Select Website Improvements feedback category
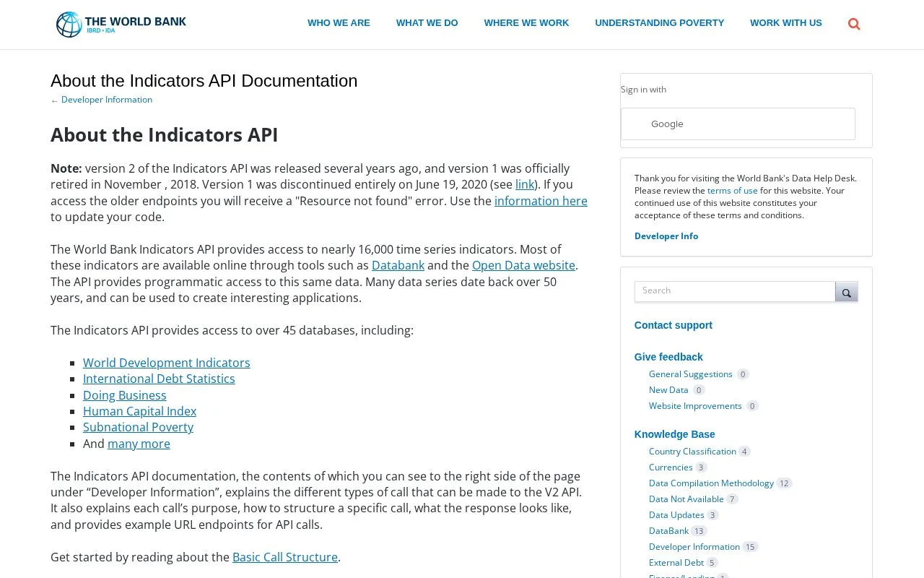The height and width of the screenshot is (578, 924). [x=695, y=406]
